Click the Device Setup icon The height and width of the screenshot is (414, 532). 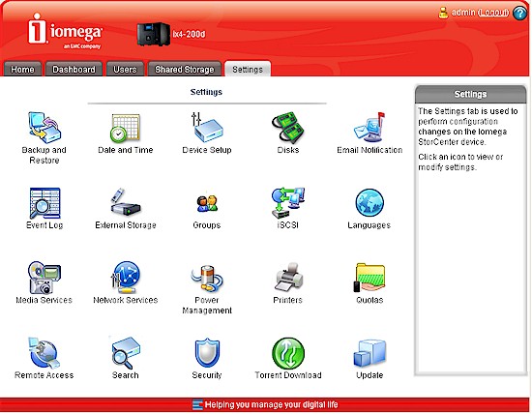click(207, 128)
